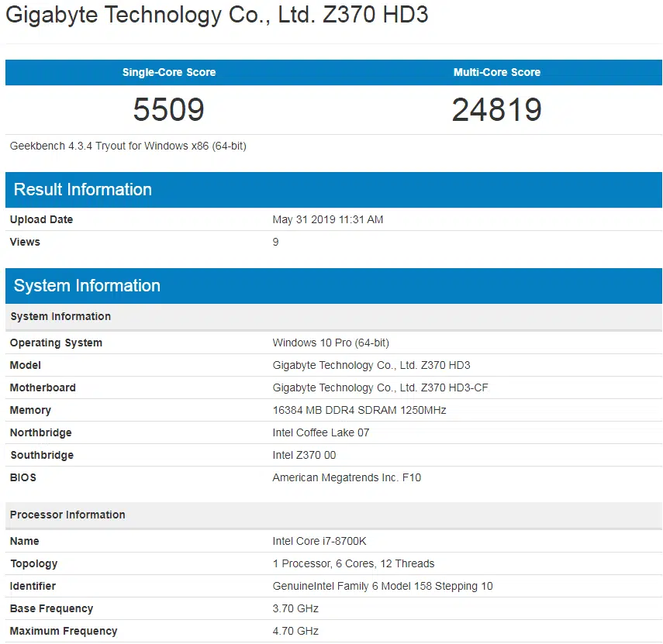Click the "BIOS" row label

(x=23, y=477)
